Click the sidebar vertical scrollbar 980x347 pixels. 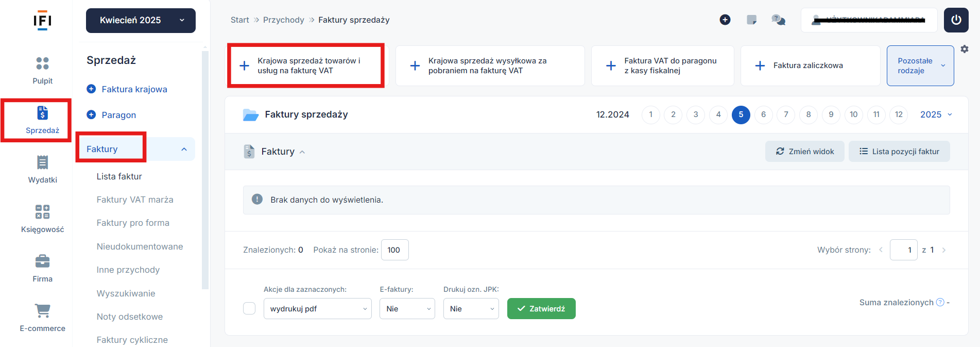click(205, 170)
